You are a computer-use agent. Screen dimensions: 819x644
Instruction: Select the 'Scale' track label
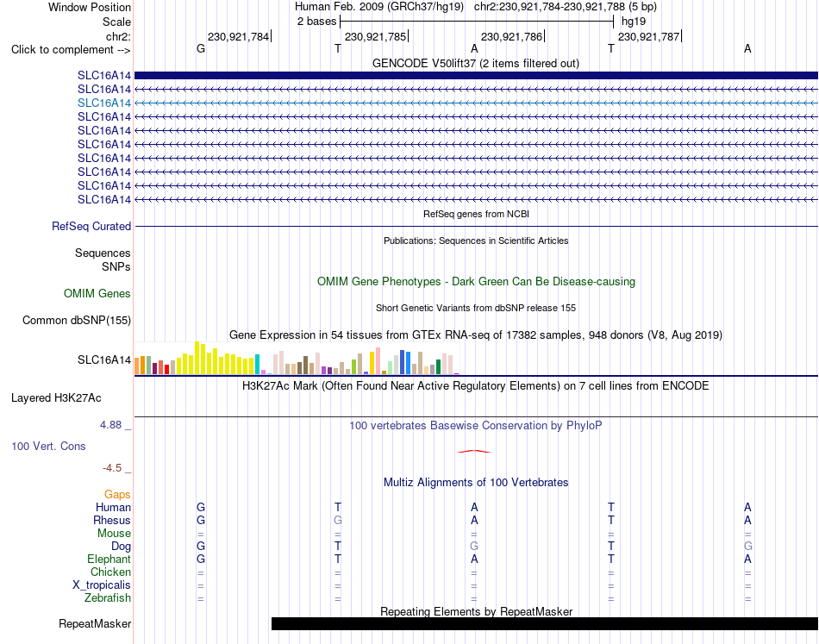point(116,22)
